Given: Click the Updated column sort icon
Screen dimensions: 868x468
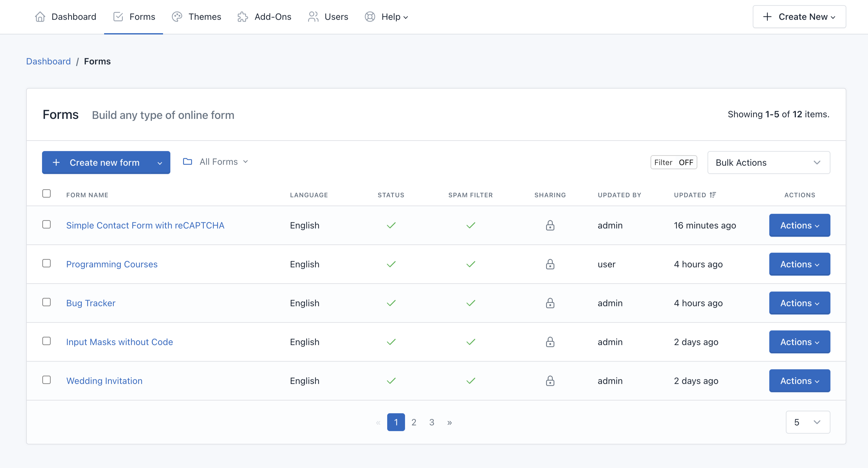Looking at the screenshot, I should [x=713, y=195].
